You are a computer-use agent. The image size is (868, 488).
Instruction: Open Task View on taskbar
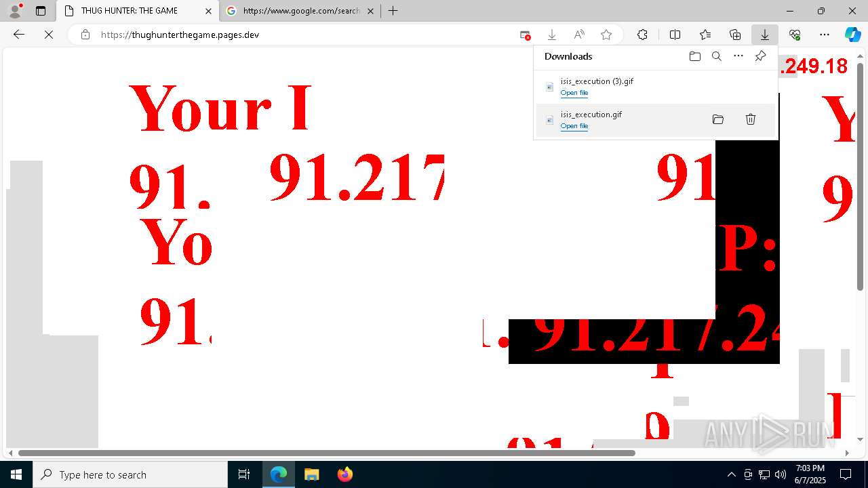coord(244,474)
